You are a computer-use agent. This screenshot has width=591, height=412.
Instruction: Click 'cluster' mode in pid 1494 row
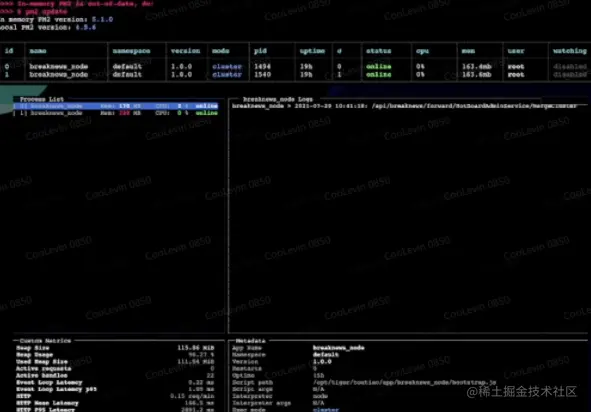tap(227, 66)
